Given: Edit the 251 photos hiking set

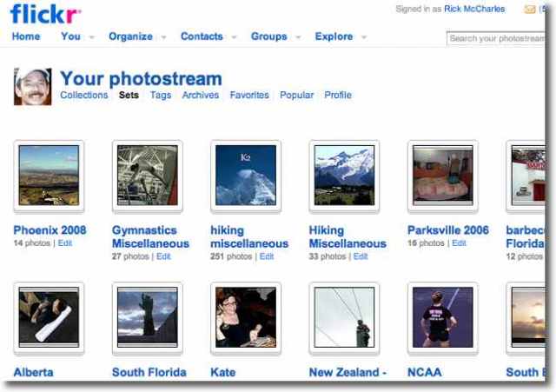Looking at the screenshot, I should 267,256.
